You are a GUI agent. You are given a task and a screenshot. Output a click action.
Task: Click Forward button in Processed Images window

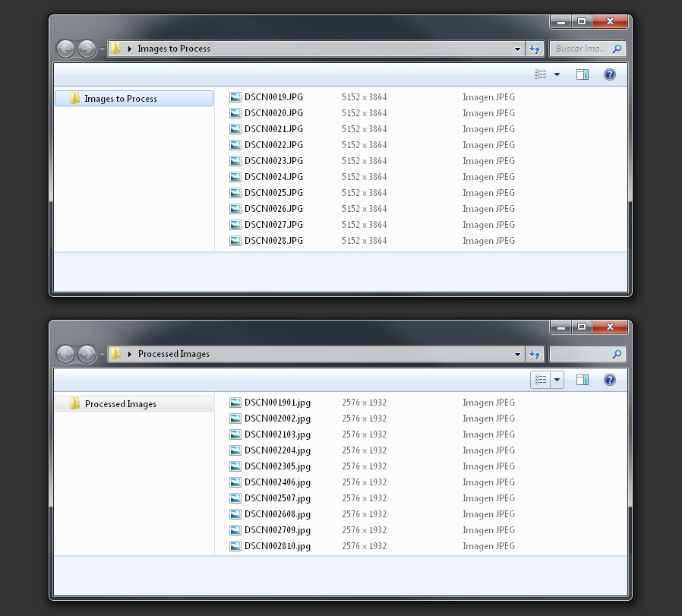pos(87,355)
